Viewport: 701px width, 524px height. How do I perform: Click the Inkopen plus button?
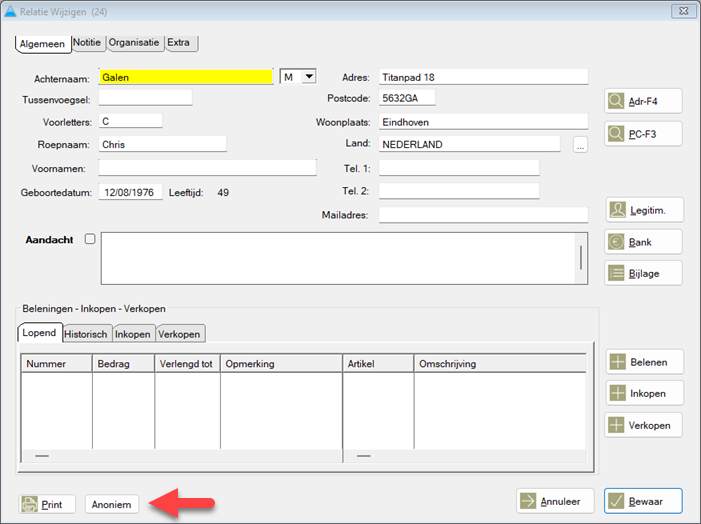(643, 393)
